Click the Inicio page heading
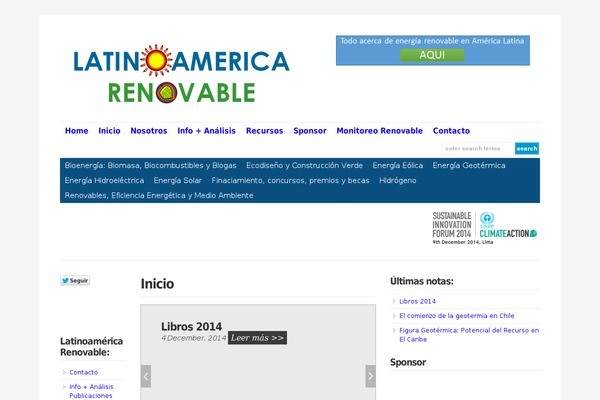Image resolution: width=600 pixels, height=400 pixels. tap(157, 284)
